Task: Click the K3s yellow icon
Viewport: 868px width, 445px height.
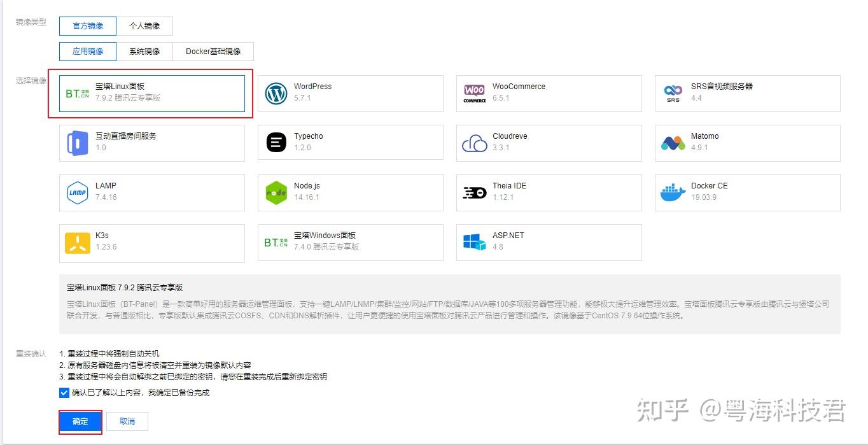Action: click(78, 243)
